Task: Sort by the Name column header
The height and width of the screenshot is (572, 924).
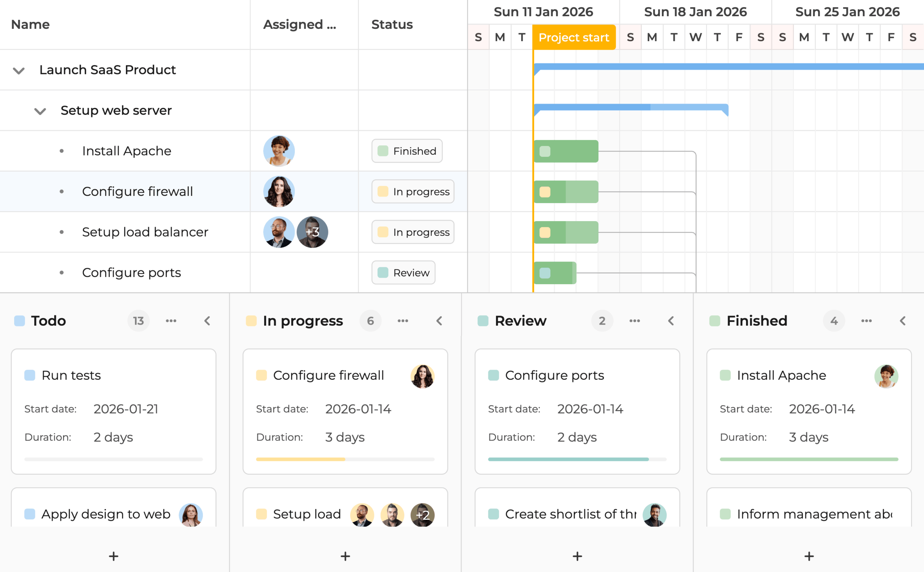Action: click(30, 25)
